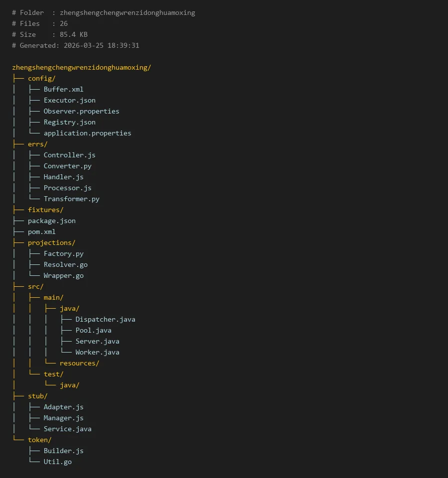This screenshot has width=448, height=478.
Task: Select Dispatcher.java file
Action: pyautogui.click(x=105, y=319)
